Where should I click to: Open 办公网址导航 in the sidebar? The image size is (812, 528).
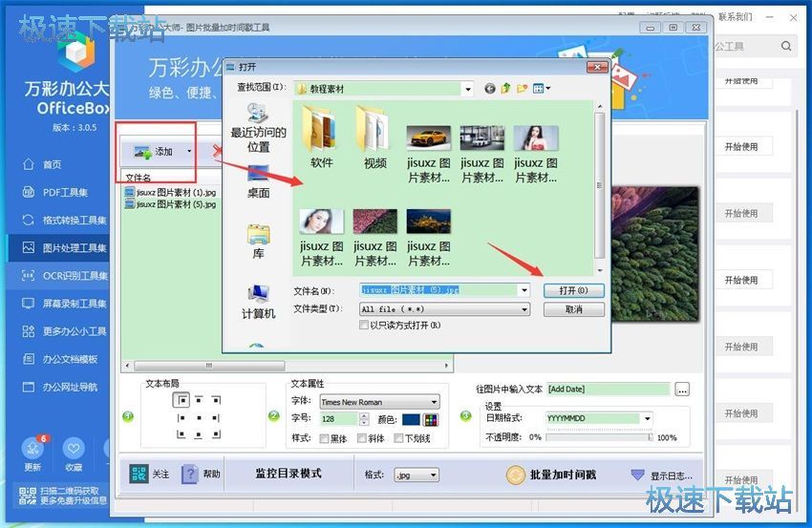tap(59, 387)
